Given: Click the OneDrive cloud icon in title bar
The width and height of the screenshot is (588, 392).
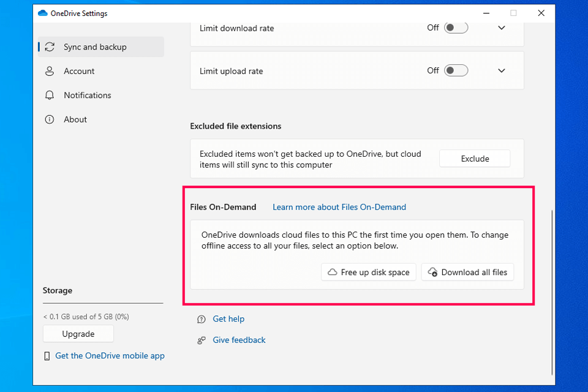Looking at the screenshot, I should [x=42, y=13].
